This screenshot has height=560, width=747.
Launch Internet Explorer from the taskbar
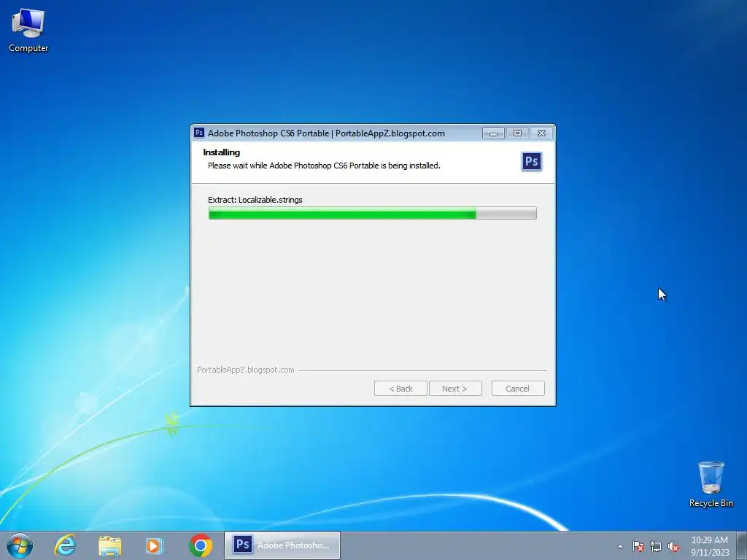point(65,545)
